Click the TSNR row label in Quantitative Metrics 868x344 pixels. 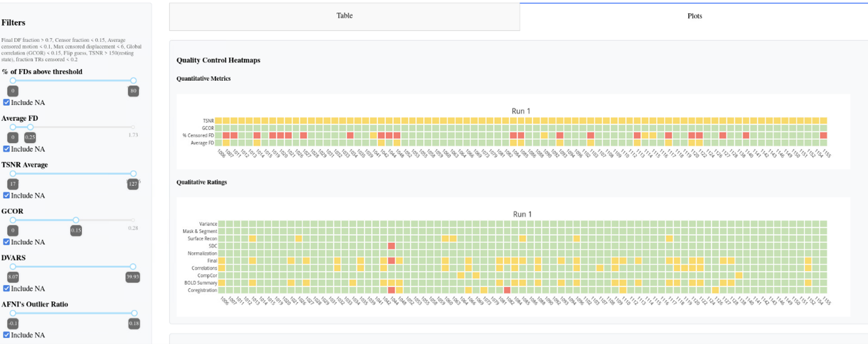pos(208,121)
